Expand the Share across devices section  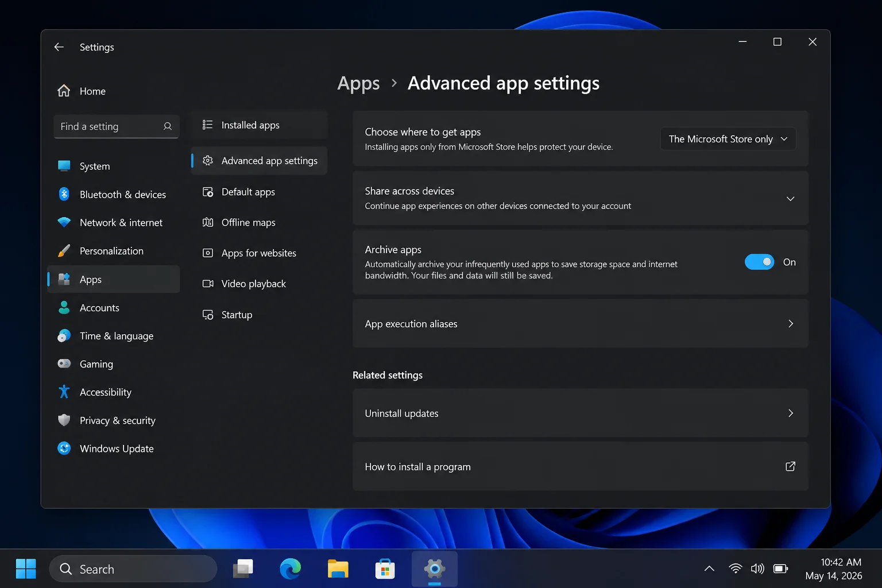click(790, 199)
